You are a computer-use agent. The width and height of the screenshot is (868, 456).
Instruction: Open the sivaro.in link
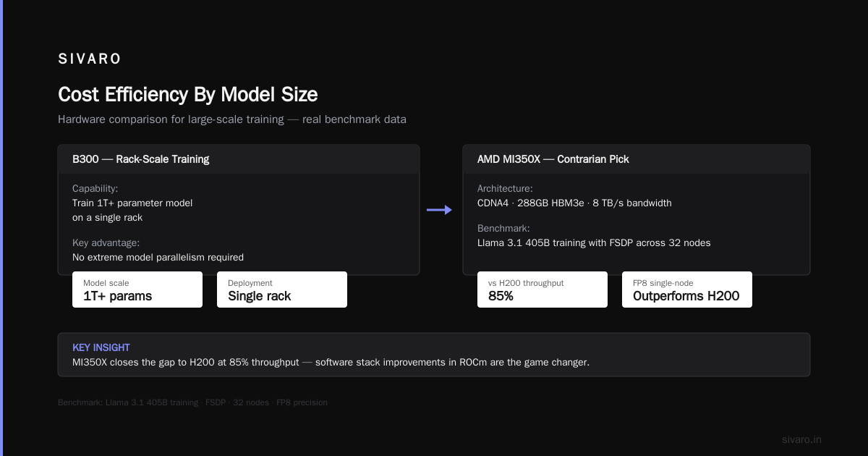[x=801, y=439]
